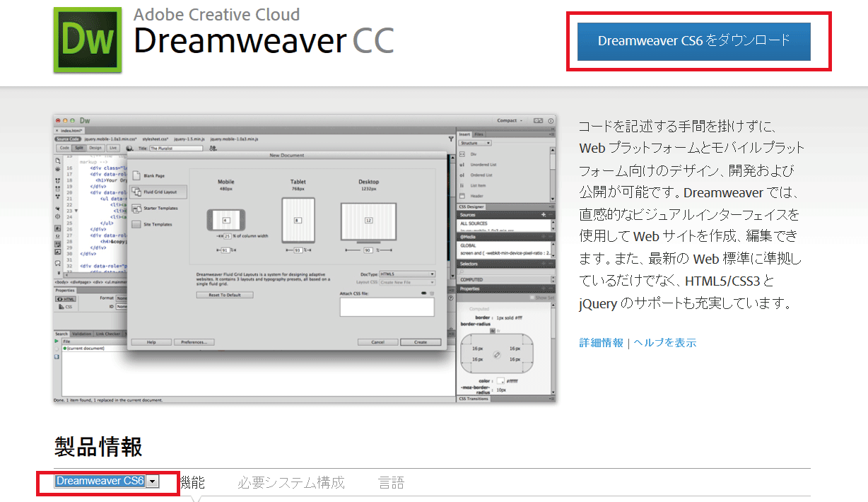The width and height of the screenshot is (868, 502).
Task: Open the Compact workspace dropdown in the screenshot
Action: 510,120
